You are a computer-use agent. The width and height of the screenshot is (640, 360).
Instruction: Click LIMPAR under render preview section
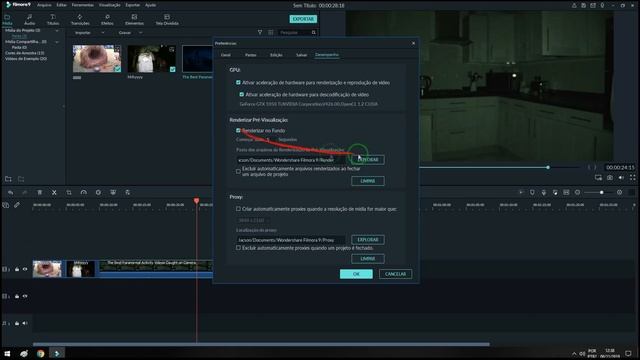click(x=368, y=181)
